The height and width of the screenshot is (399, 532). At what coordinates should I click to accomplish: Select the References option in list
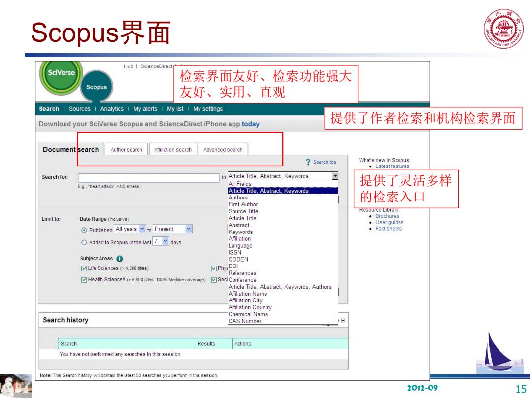tap(242, 273)
